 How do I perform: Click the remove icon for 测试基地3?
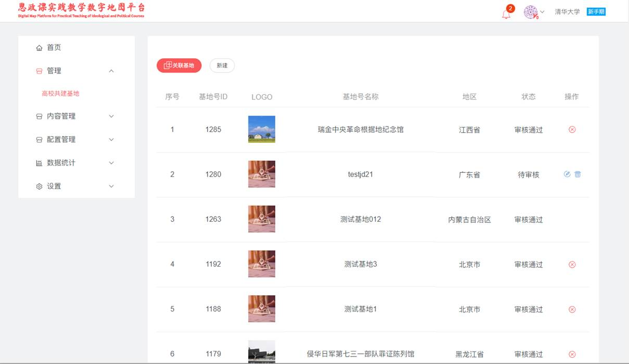[572, 265]
